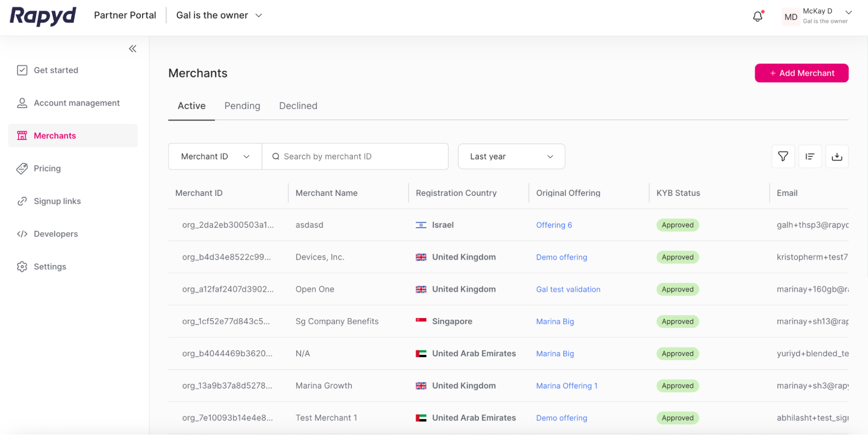Switch to the Pending tab

[242, 106]
